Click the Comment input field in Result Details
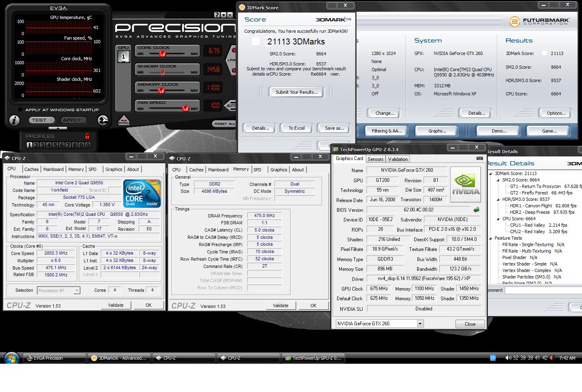The width and height of the screenshot is (582, 392). [543, 290]
